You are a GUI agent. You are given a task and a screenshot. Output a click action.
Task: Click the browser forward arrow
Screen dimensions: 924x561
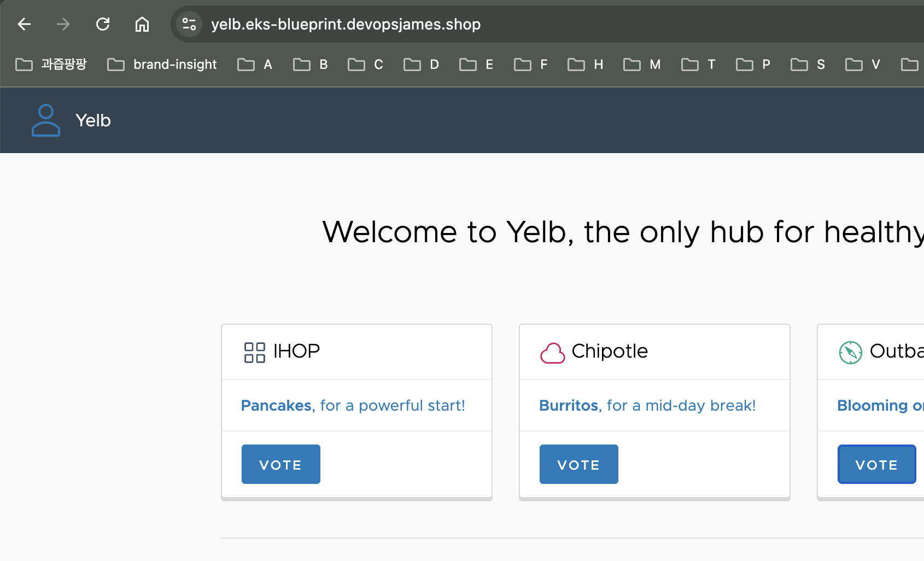pos(63,24)
